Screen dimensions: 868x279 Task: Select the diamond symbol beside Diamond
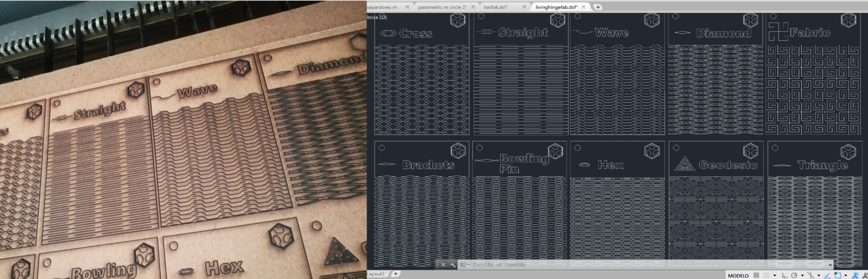coord(683,33)
